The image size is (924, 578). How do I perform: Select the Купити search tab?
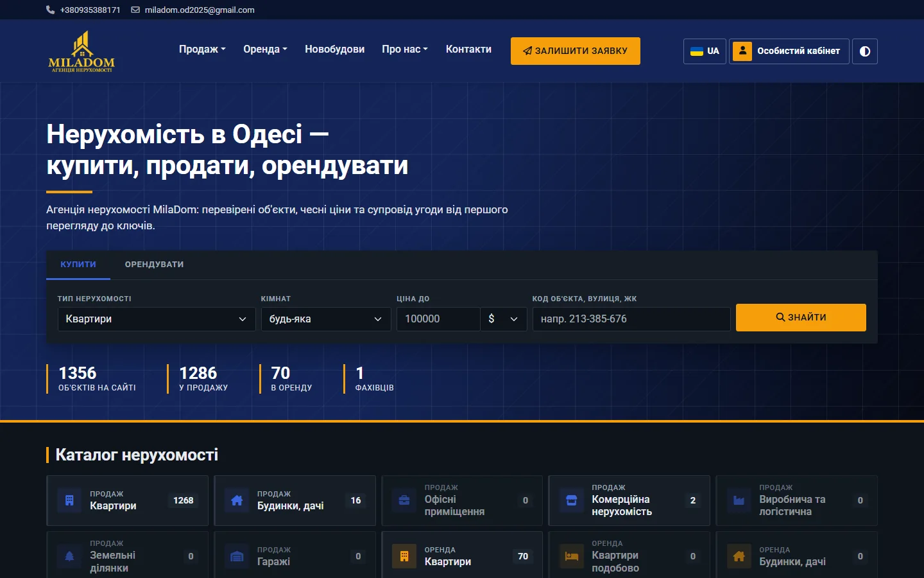click(78, 265)
